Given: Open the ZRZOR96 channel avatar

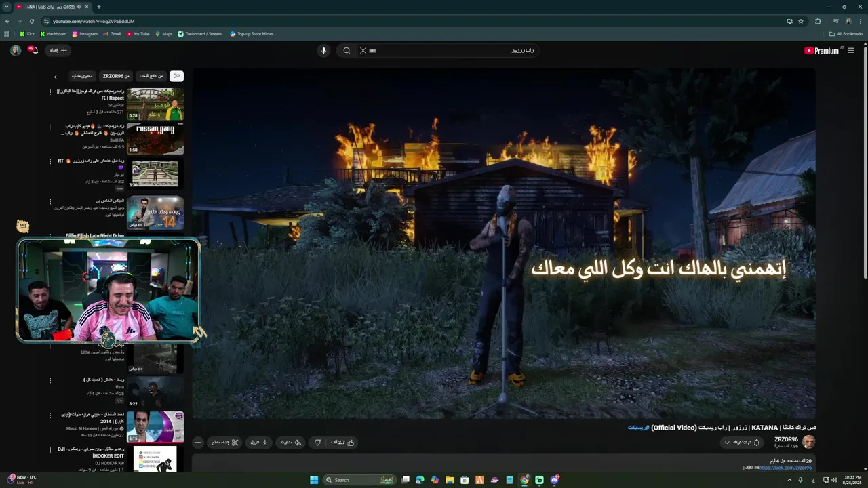Looking at the screenshot, I should click(x=808, y=443).
